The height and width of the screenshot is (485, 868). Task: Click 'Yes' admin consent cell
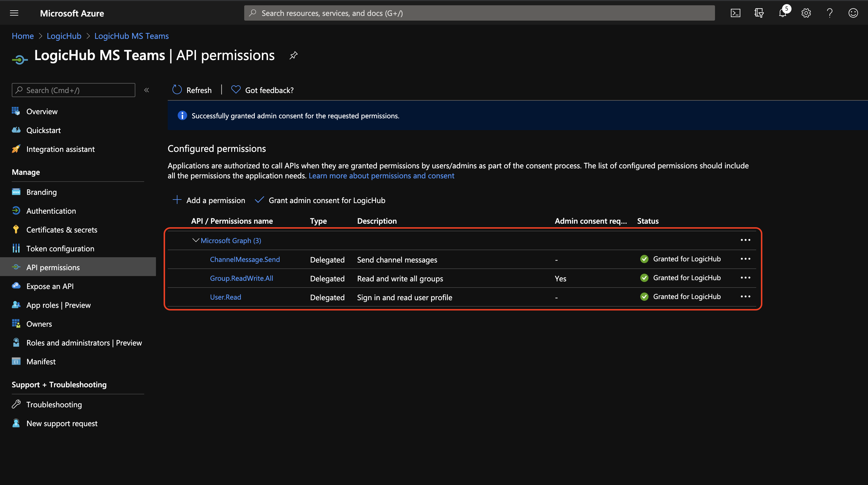click(x=560, y=278)
